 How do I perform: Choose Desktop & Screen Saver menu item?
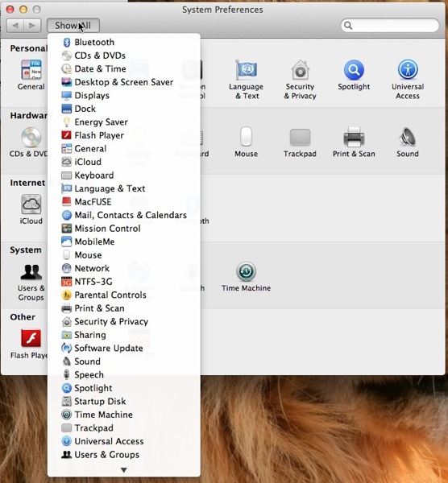pyautogui.click(x=124, y=82)
